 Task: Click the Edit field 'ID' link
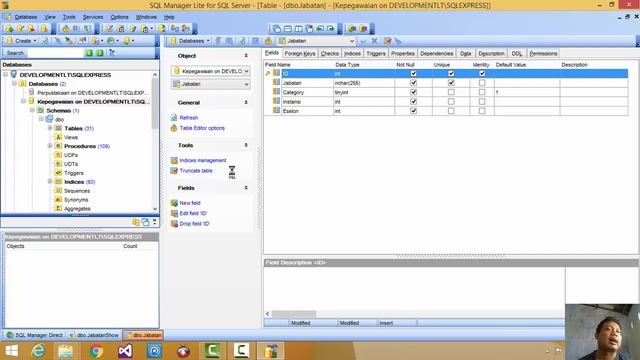[193, 213]
